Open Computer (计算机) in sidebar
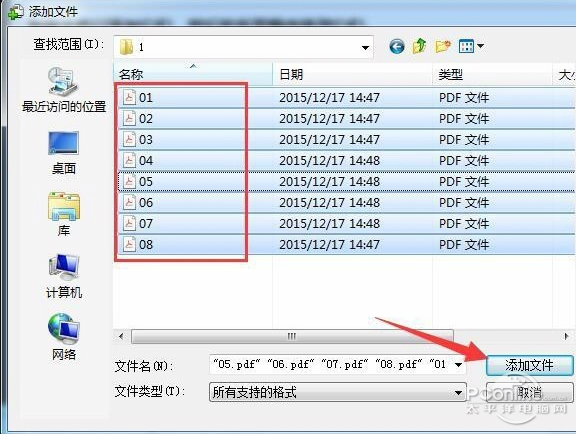 pyautogui.click(x=64, y=276)
